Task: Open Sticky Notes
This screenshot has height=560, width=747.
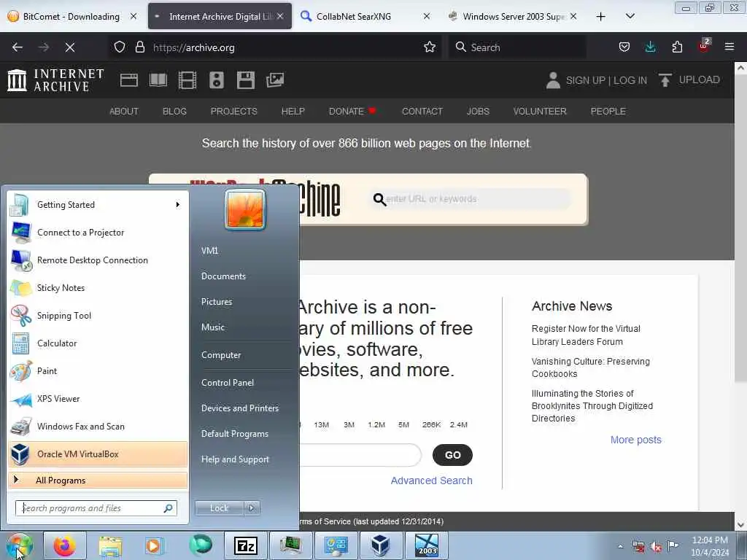Action: [x=98, y=288]
